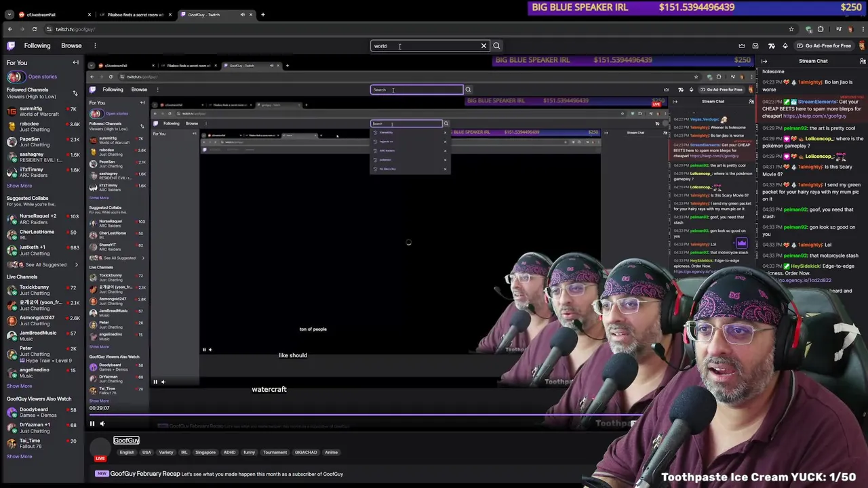Open Tai_Time Fallout 76 channel
This screenshot has width=868, height=488.
[x=43, y=443]
